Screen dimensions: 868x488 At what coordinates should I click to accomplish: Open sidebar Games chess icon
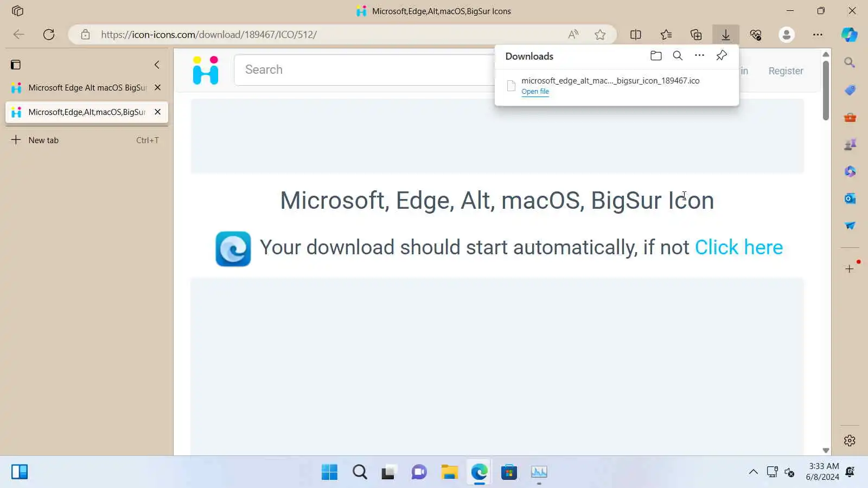850,144
